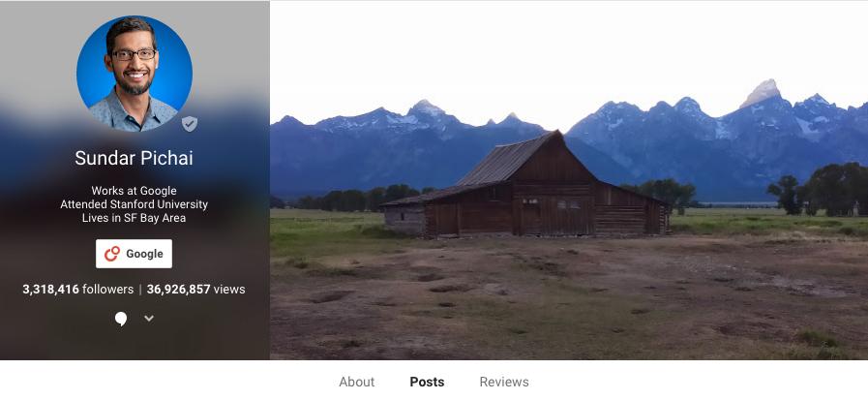Image resolution: width=868 pixels, height=400 pixels.
Task: Click the muddy foreground of the cover image
Action: click(x=569, y=302)
